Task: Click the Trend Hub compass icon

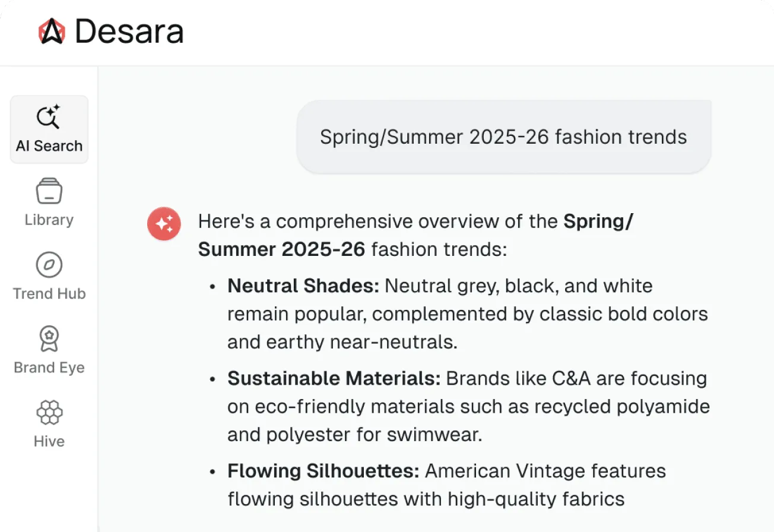Action: (x=49, y=265)
